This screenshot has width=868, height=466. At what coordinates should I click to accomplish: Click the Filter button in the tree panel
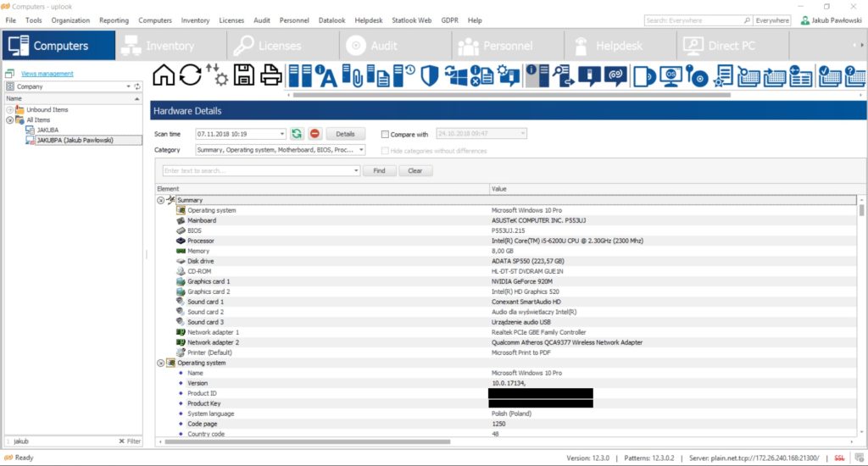[x=130, y=441]
